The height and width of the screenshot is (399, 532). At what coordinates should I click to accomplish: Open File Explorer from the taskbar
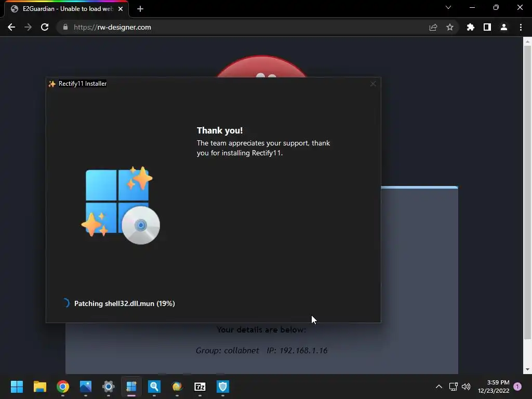click(x=39, y=387)
